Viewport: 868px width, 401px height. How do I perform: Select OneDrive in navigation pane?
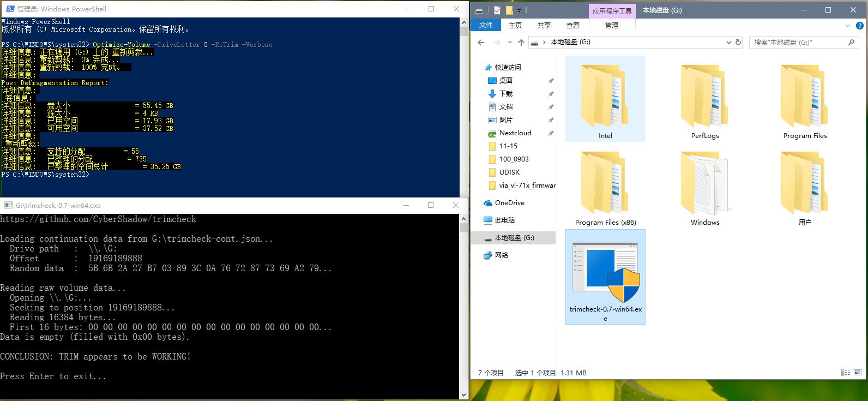click(x=504, y=202)
